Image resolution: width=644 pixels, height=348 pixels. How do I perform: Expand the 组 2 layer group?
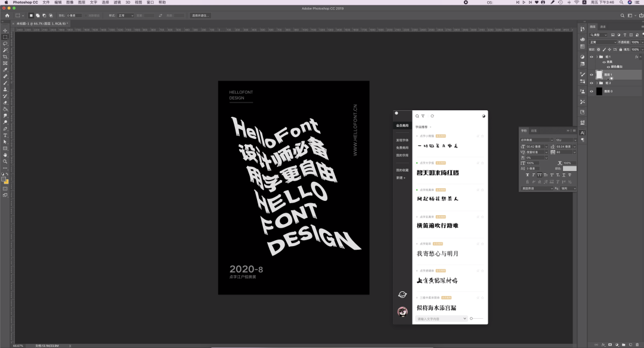(x=597, y=83)
